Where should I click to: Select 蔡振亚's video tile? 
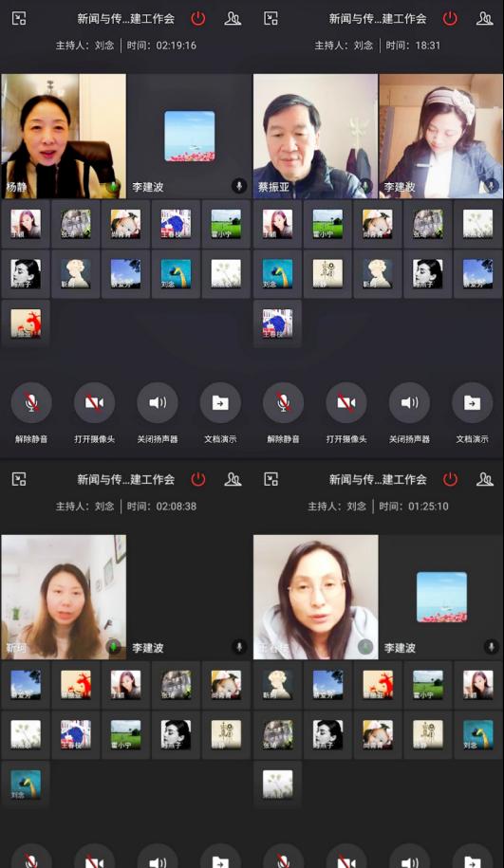click(316, 137)
